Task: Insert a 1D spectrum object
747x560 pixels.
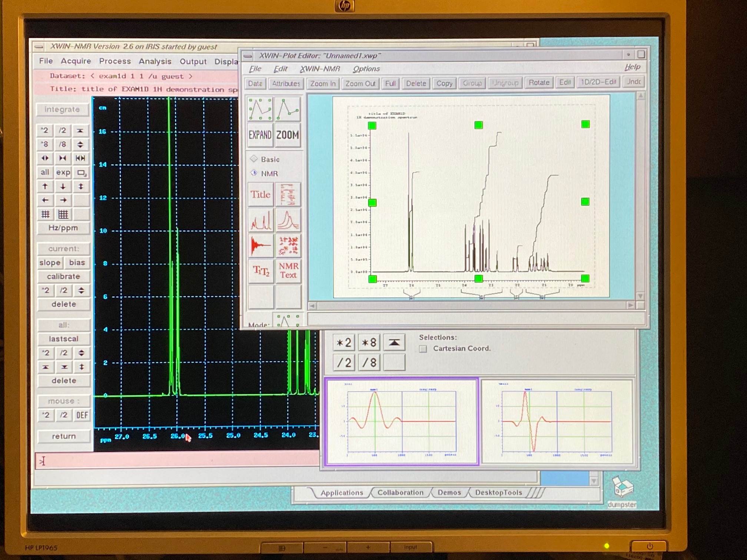Action: 260,220
